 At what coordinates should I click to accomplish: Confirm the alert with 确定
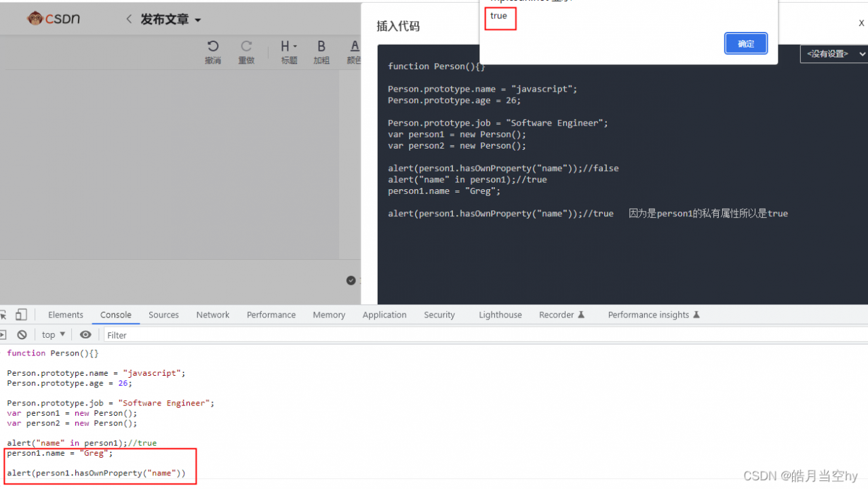[x=746, y=43]
